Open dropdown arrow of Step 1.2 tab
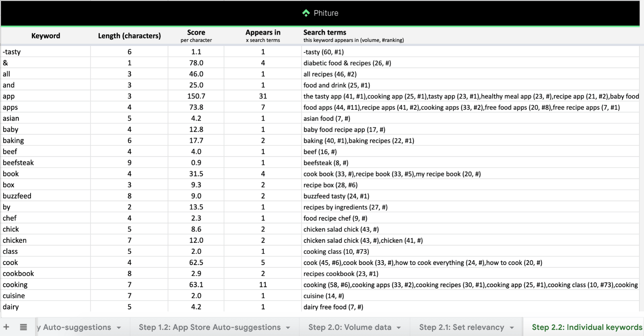The height and width of the screenshot is (336, 644). coord(288,328)
